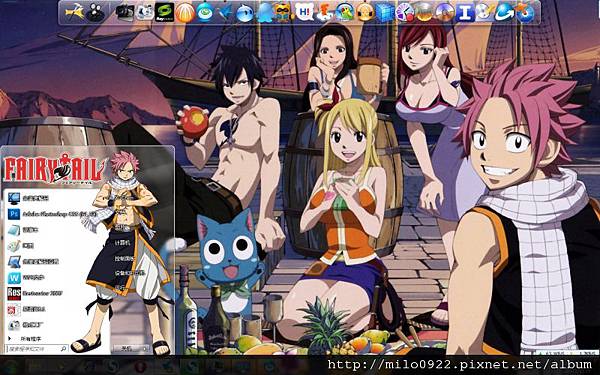600x375 pixels.
Task: Open the disc icon entry at Start menu bottom
Action: (x=25, y=325)
